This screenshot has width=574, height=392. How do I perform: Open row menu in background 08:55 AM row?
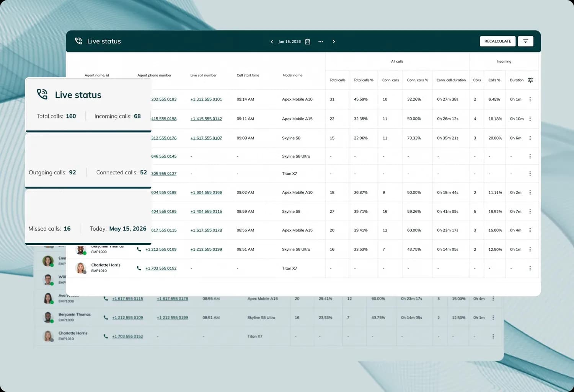[x=493, y=299]
